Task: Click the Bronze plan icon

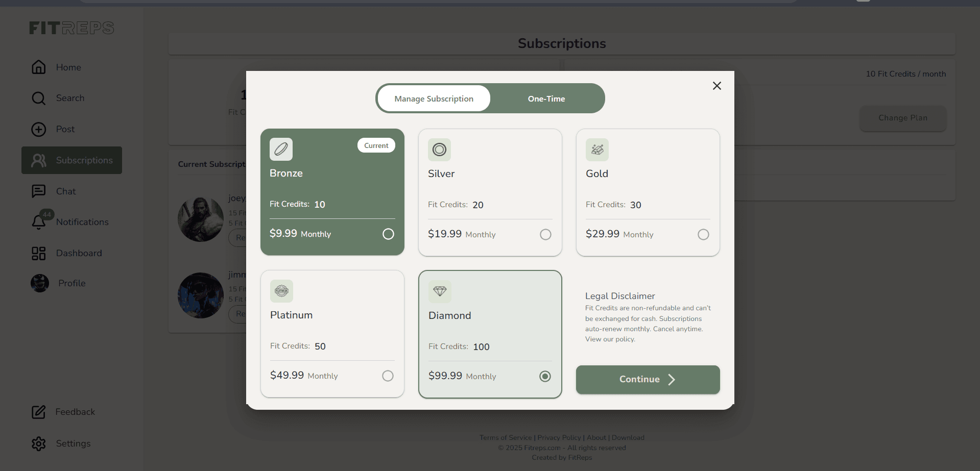Action: [281, 149]
